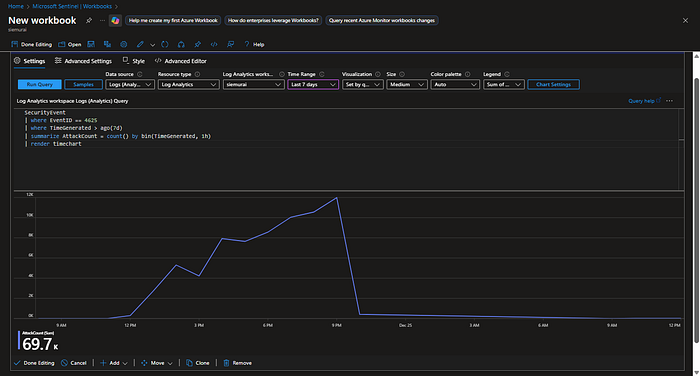The width and height of the screenshot is (700, 376).
Task: Open the Color palette dropdown
Action: coord(455,84)
